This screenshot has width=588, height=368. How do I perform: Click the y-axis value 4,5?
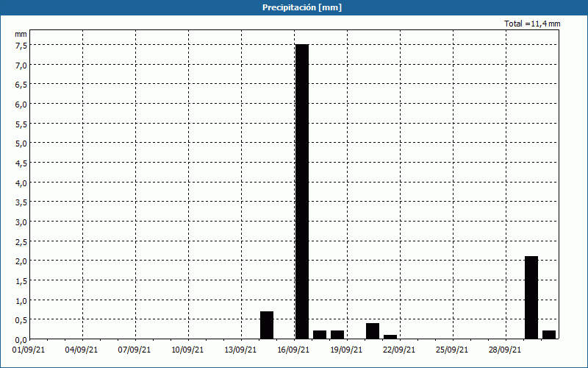[x=21, y=163]
